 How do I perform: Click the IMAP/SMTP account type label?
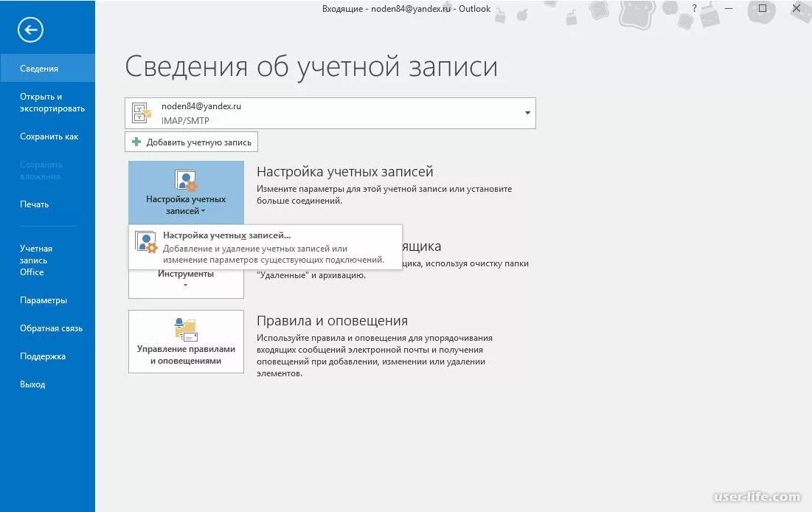click(185, 121)
